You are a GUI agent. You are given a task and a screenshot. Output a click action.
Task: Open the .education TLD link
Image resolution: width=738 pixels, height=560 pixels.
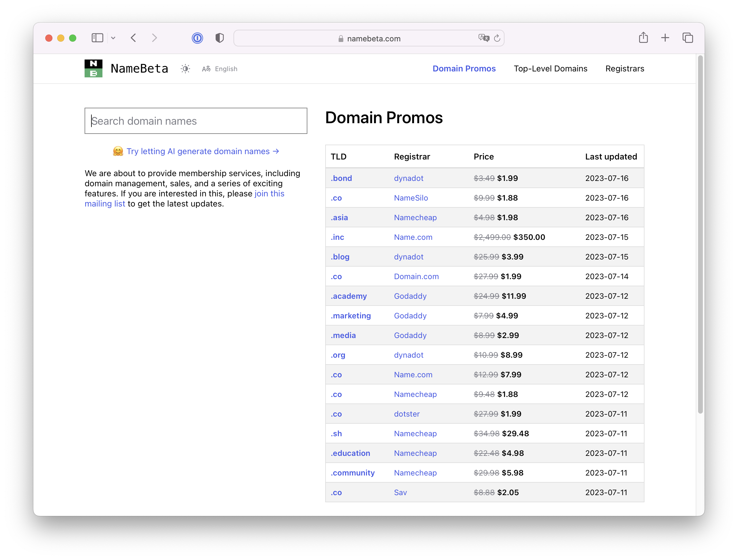tap(350, 453)
